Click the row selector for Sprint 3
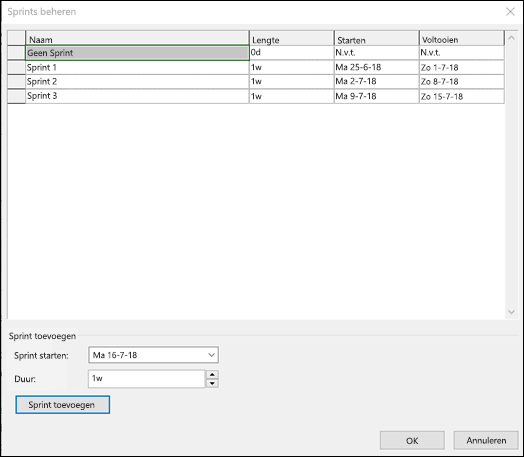 coord(16,96)
